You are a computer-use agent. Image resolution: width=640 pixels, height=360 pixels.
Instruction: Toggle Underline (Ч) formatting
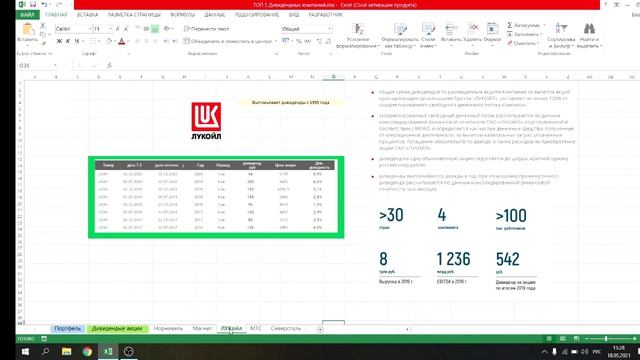[x=76, y=41]
